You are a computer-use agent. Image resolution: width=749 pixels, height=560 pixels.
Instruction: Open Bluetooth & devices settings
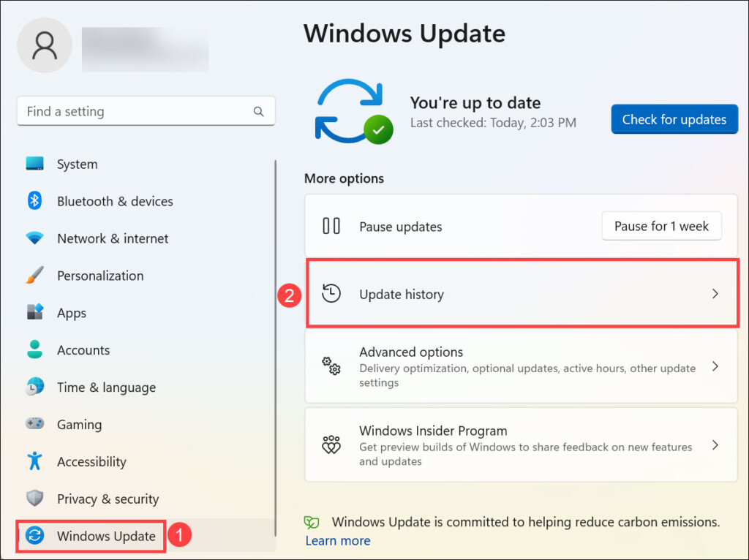coord(146,201)
